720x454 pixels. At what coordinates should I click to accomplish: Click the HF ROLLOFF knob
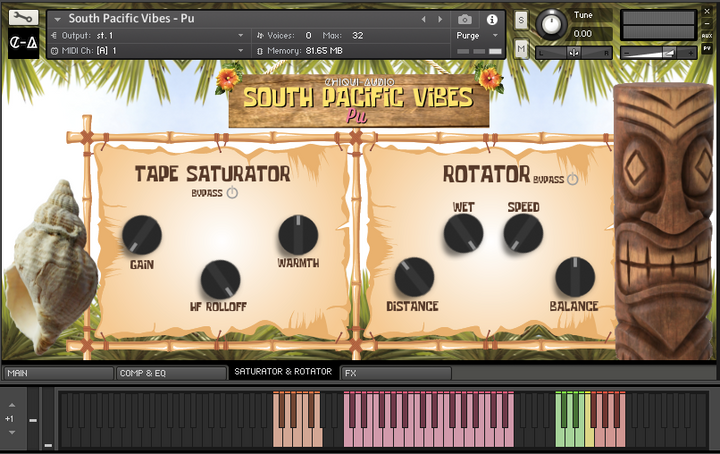(220, 279)
